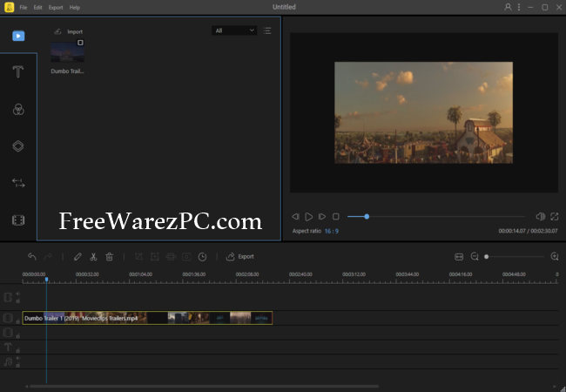The width and height of the screenshot is (566, 392).
Task: Open the Media library tab in sidebar
Action: (18, 36)
